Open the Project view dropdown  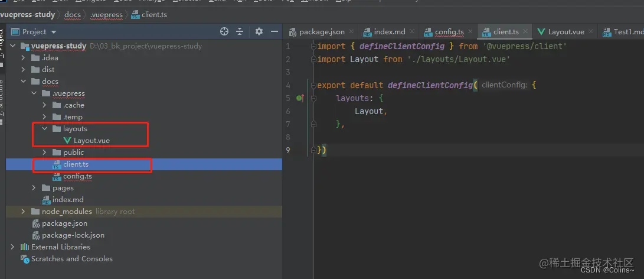54,32
